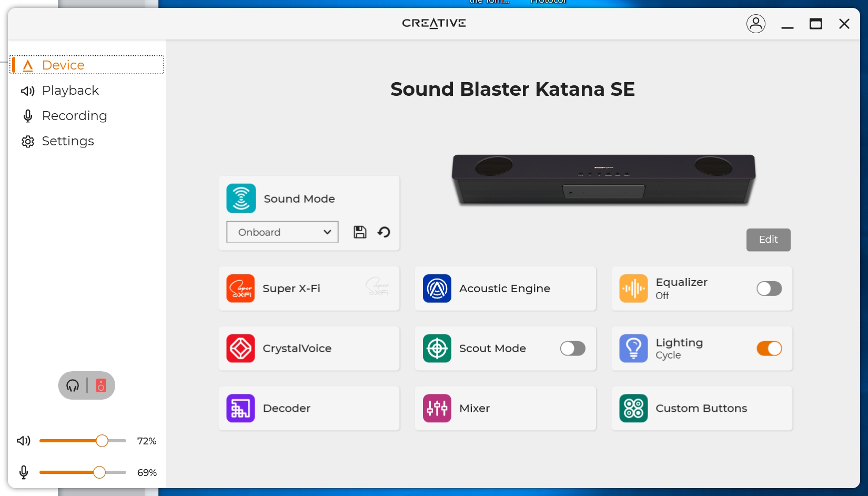
Task: Enable the Equalizer toggle
Action: [769, 289]
